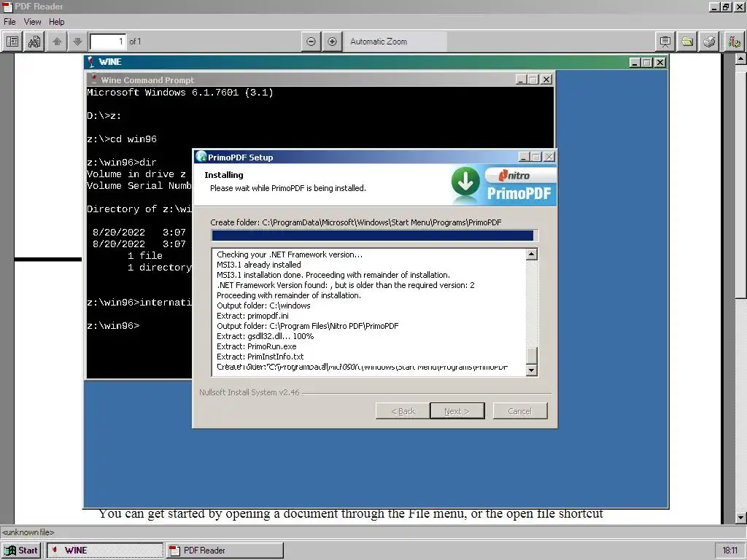Open the File menu
This screenshot has height=560, width=747.
click(x=9, y=22)
